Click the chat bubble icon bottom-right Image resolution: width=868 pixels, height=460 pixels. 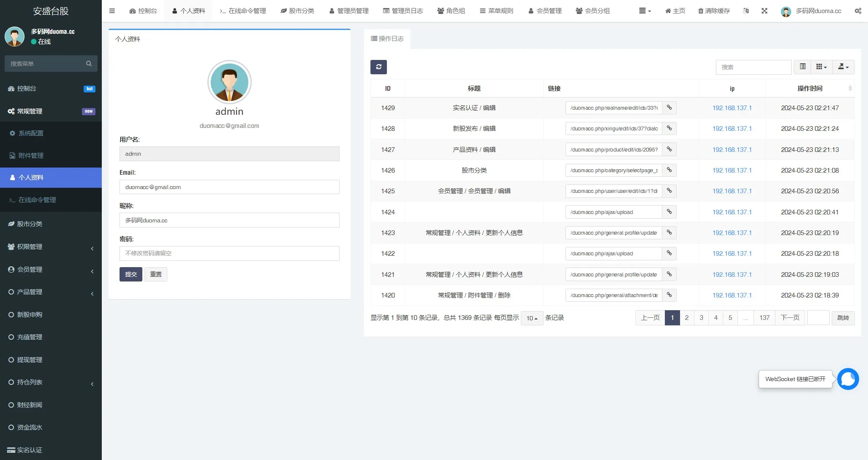(x=848, y=379)
